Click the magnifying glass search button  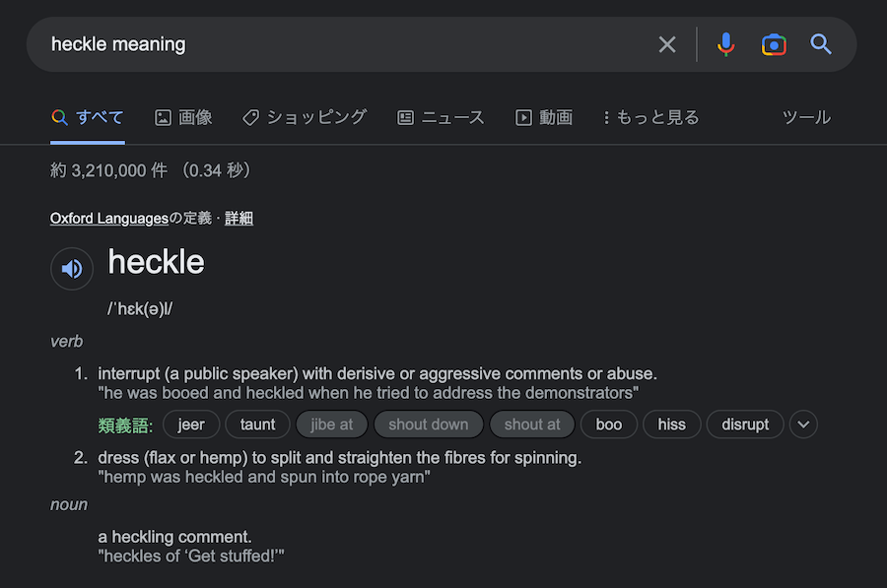pyautogui.click(x=821, y=44)
